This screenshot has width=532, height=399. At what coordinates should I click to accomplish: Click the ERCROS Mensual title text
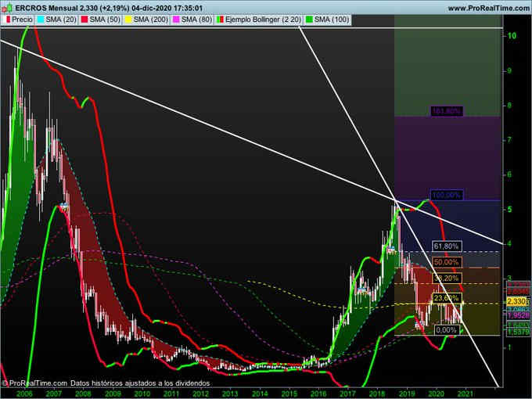(45, 8)
